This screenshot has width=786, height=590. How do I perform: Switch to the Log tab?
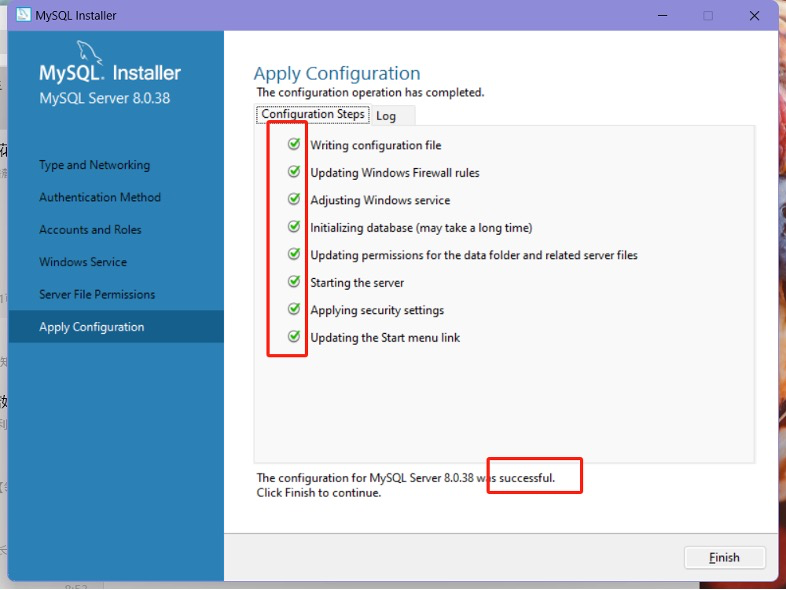pos(386,116)
